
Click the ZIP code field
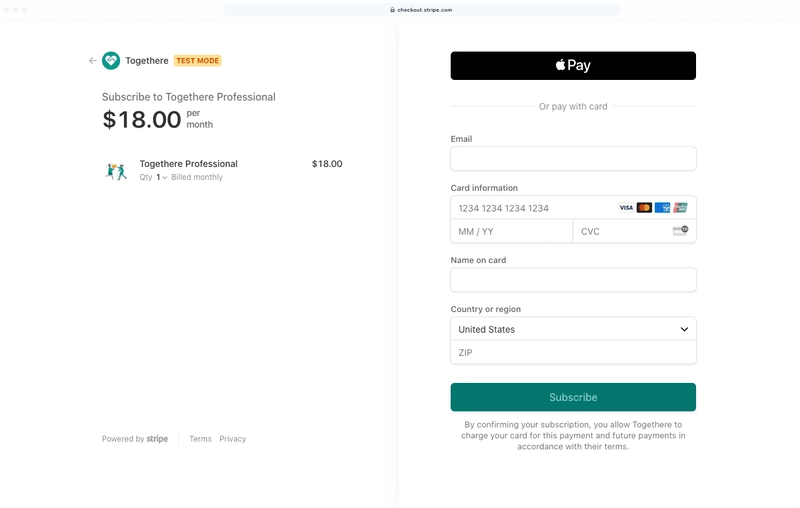pos(573,353)
